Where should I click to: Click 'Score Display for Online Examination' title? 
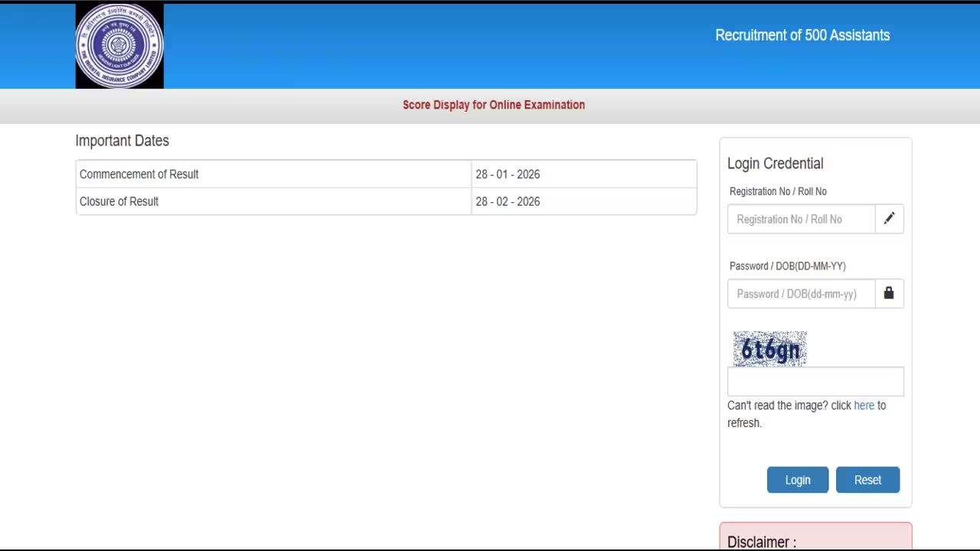(494, 105)
